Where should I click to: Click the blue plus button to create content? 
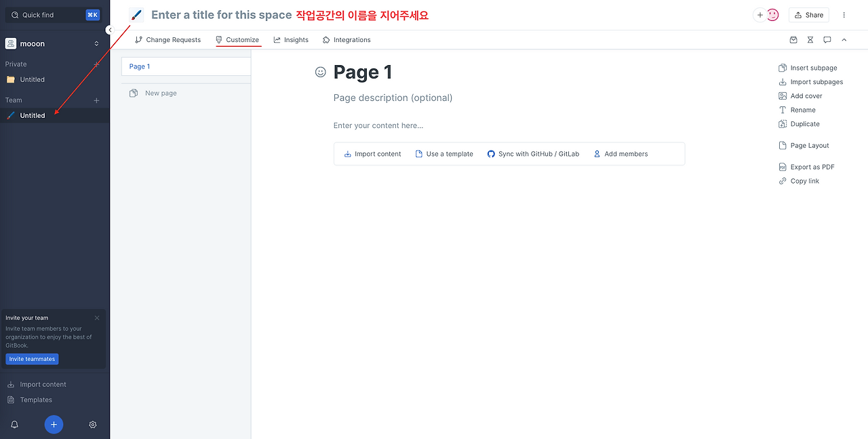click(54, 424)
